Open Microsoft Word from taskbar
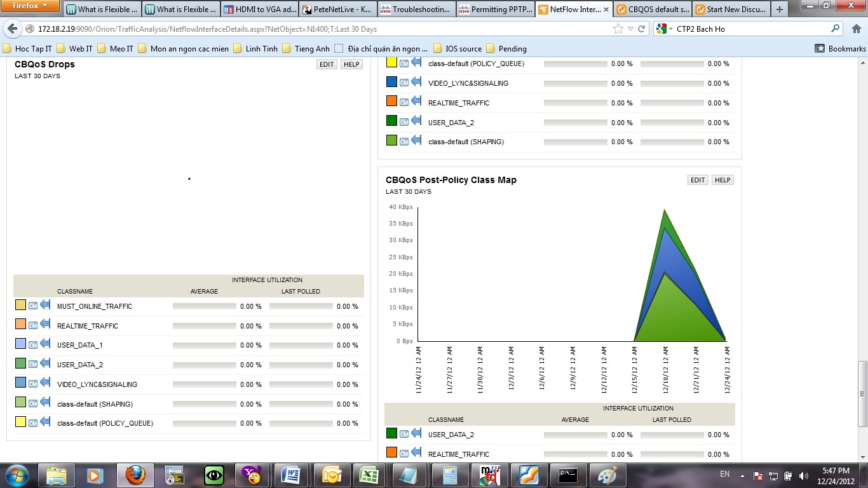Viewport: 868px width, 488px height. point(291,475)
